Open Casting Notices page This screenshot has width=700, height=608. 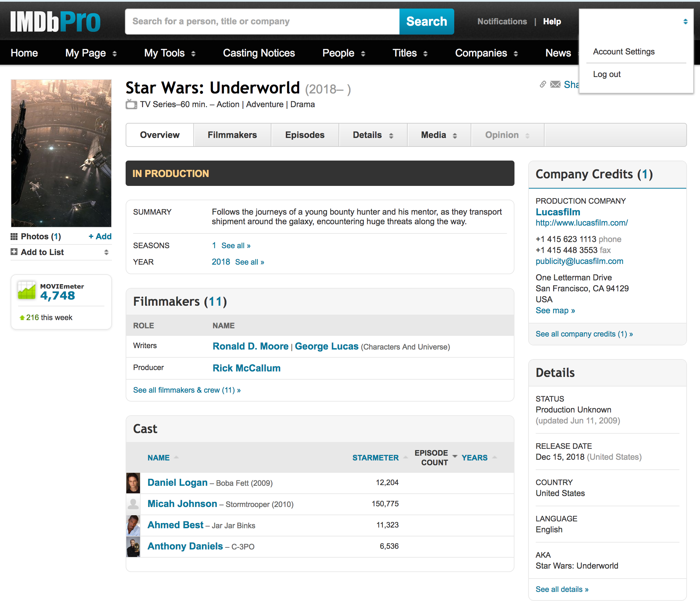(x=259, y=53)
